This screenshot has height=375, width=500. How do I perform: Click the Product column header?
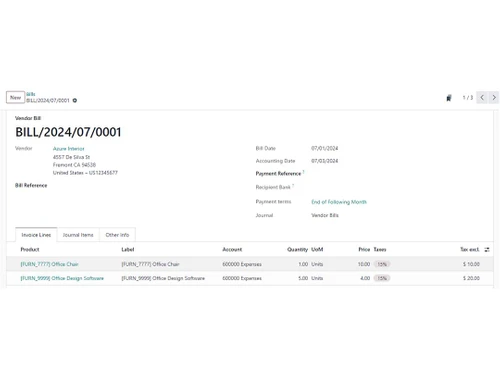pos(30,249)
